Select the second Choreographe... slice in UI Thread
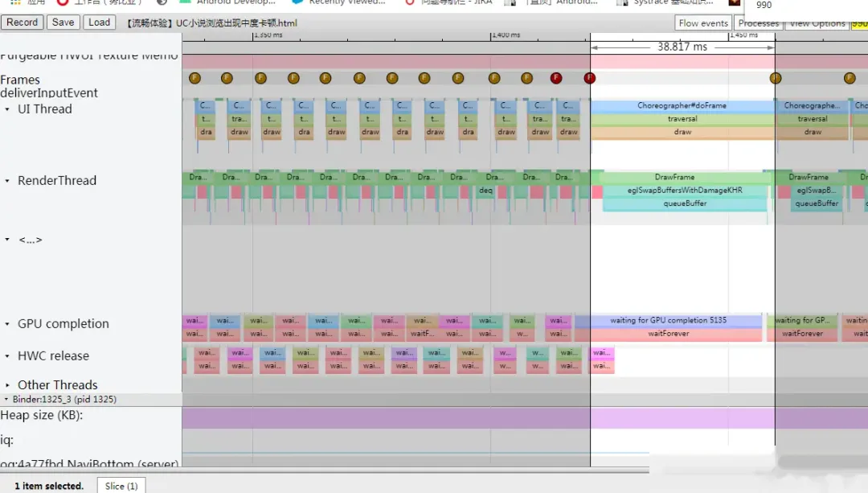868x493 pixels. coord(812,105)
